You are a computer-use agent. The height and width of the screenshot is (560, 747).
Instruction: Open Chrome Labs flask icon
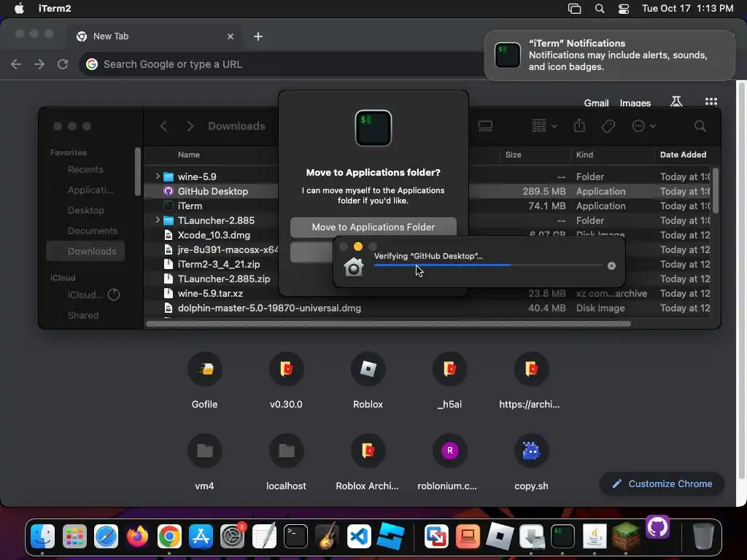click(676, 101)
